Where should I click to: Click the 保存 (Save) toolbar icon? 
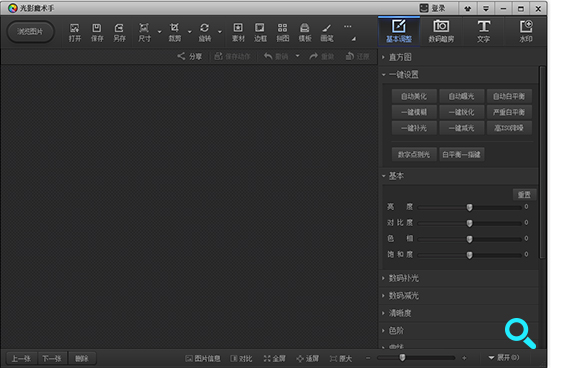click(97, 32)
